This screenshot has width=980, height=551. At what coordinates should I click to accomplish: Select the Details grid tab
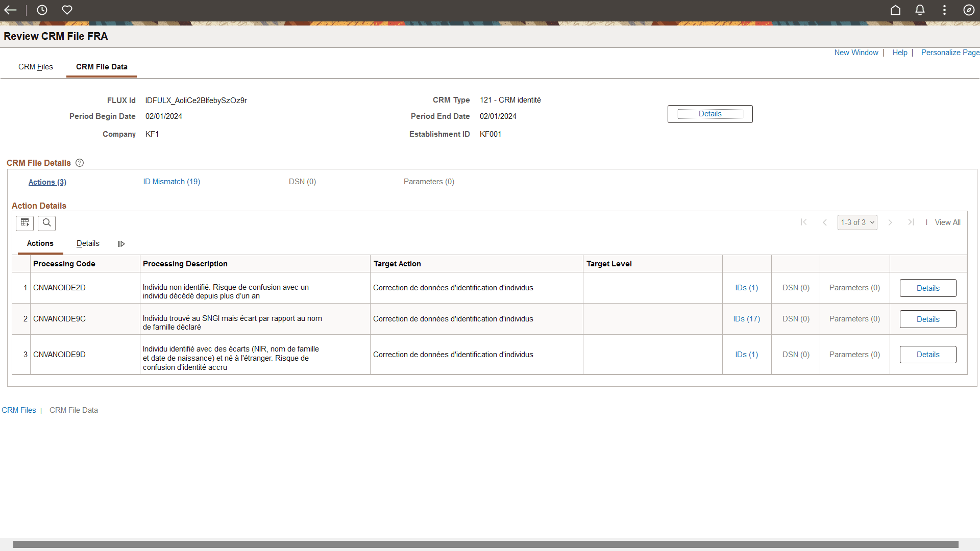tap(88, 243)
